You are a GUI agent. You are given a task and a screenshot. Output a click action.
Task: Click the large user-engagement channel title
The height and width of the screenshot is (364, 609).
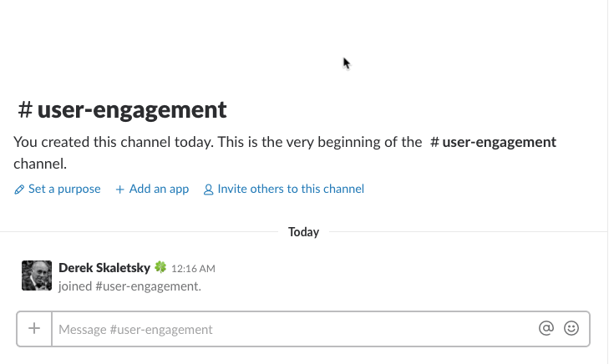pyautogui.click(x=132, y=109)
